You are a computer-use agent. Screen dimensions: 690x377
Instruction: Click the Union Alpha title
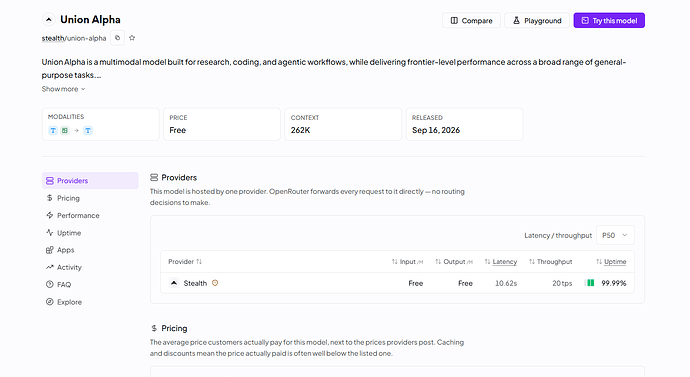coord(90,19)
